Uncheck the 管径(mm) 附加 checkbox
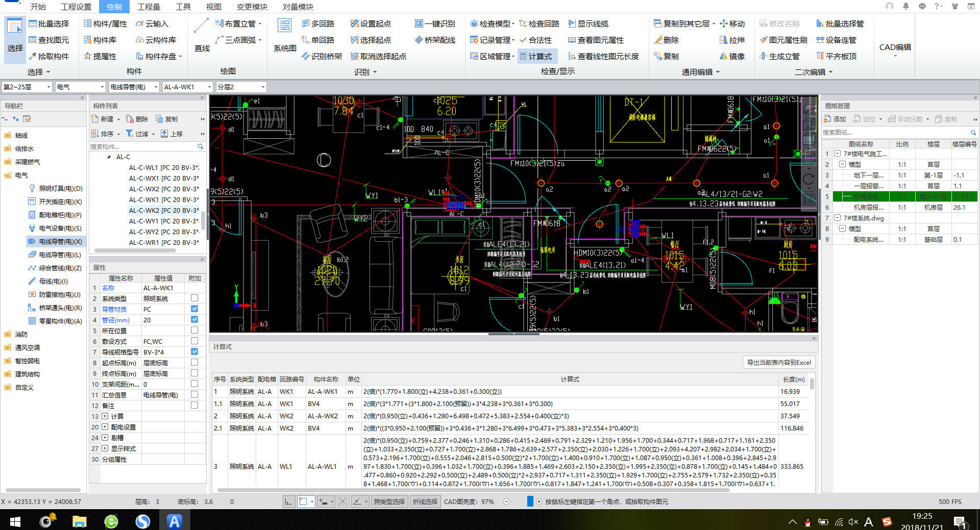This screenshot has height=530, width=980. [x=194, y=320]
